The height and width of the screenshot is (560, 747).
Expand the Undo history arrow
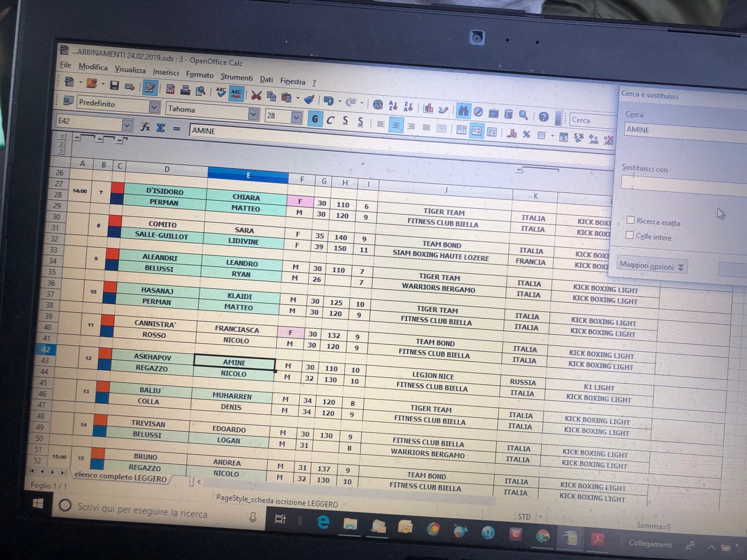340,101
